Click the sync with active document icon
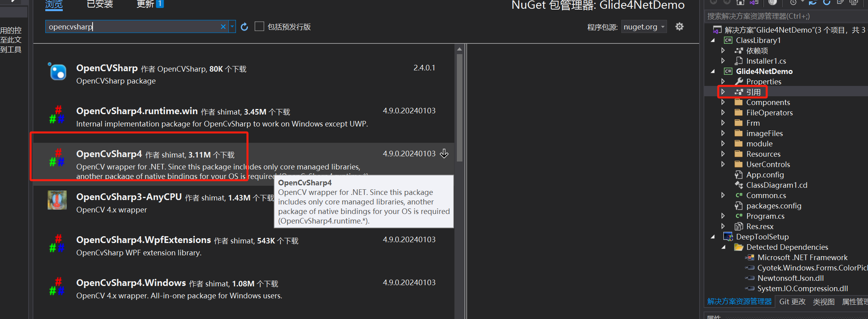Viewport: 868px width, 319px height. click(813, 2)
